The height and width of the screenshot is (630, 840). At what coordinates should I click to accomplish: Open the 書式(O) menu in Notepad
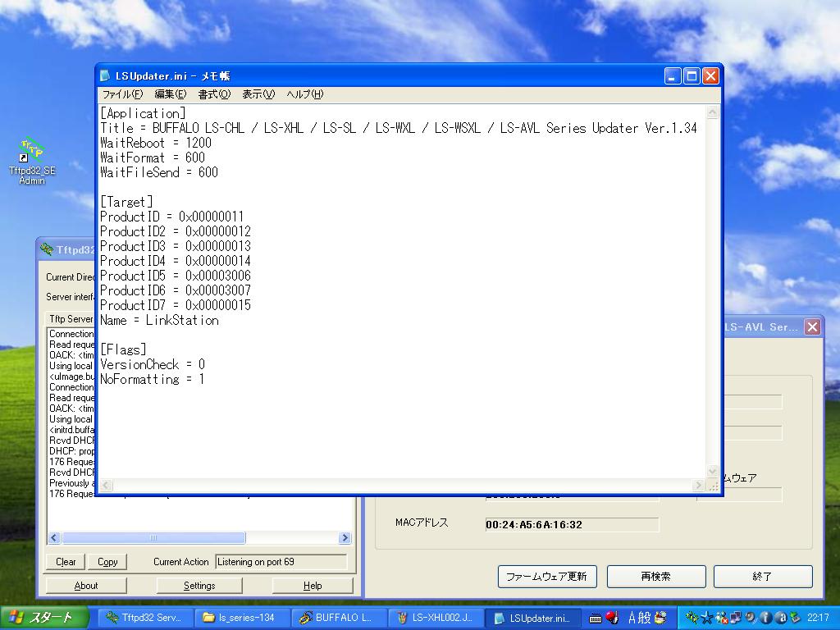(214, 94)
